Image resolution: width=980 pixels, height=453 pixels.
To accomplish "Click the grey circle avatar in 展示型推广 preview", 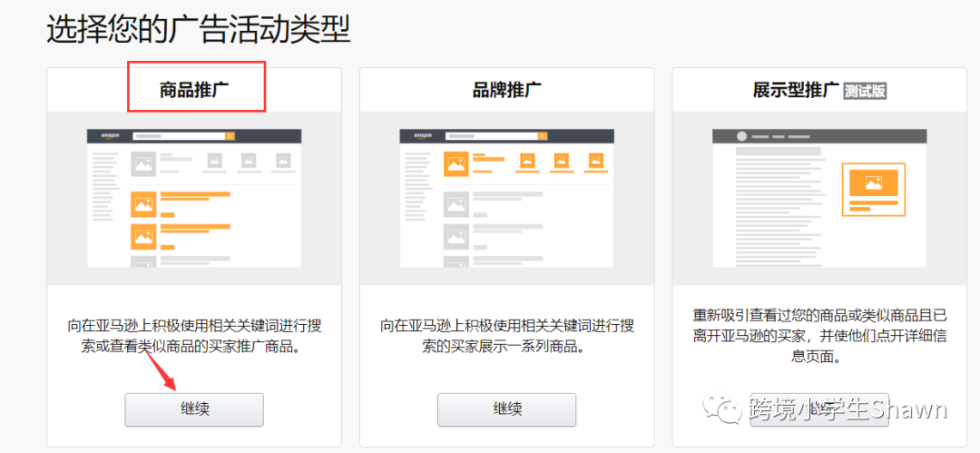I will (741, 136).
